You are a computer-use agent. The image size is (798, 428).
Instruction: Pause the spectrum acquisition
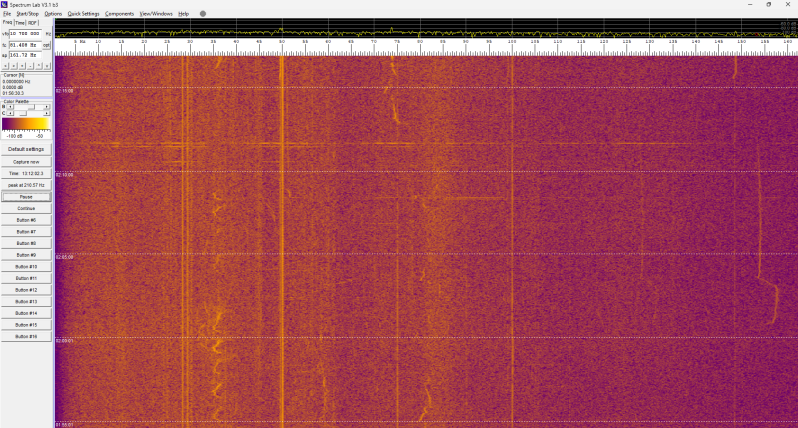click(x=26, y=197)
